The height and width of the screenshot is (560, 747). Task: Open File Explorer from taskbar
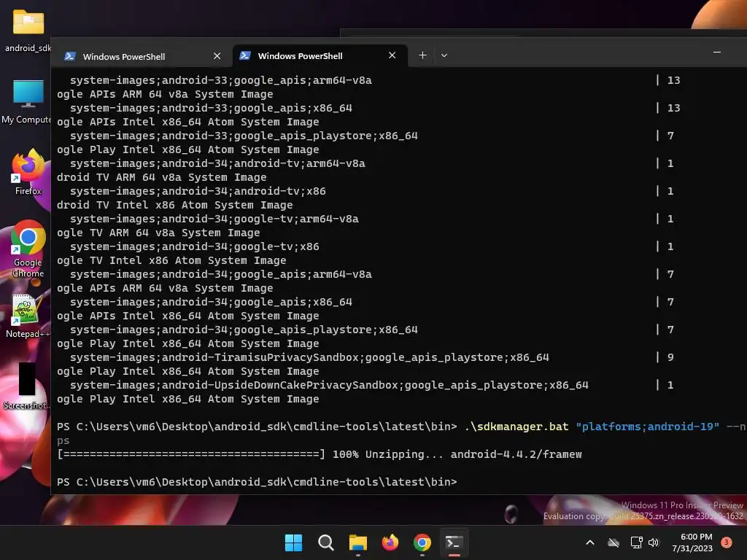tap(357, 542)
